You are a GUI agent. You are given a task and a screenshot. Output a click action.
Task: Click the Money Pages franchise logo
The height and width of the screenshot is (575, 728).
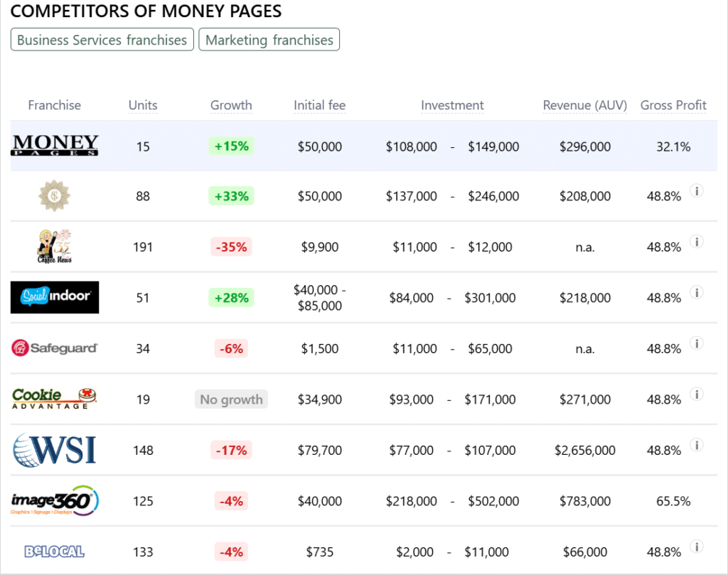54,145
